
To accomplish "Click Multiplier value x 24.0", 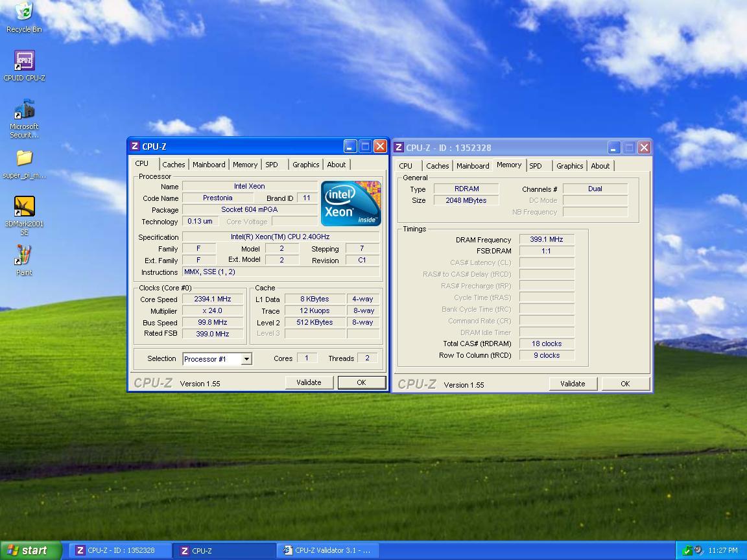I will click(213, 310).
